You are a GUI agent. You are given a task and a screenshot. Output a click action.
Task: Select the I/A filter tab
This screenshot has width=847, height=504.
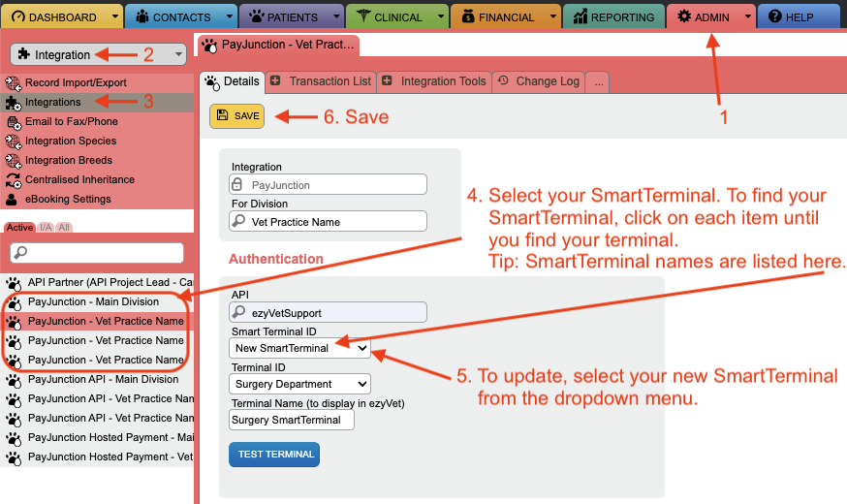[46, 228]
